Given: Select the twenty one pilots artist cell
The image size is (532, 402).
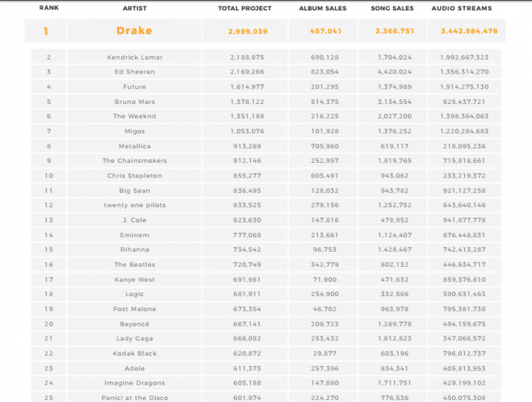Looking at the screenshot, I should pos(134,205).
